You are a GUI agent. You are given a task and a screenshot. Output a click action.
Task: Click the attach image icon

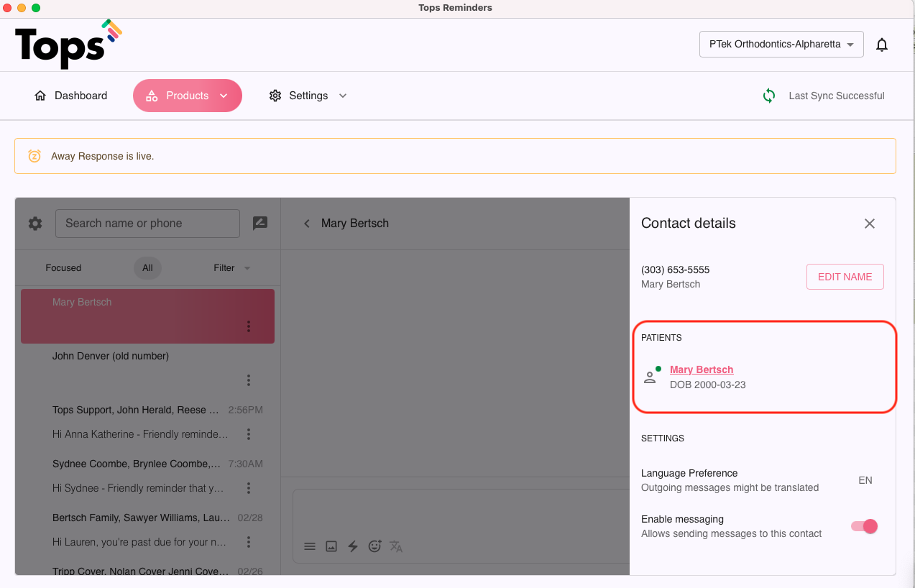click(x=331, y=546)
